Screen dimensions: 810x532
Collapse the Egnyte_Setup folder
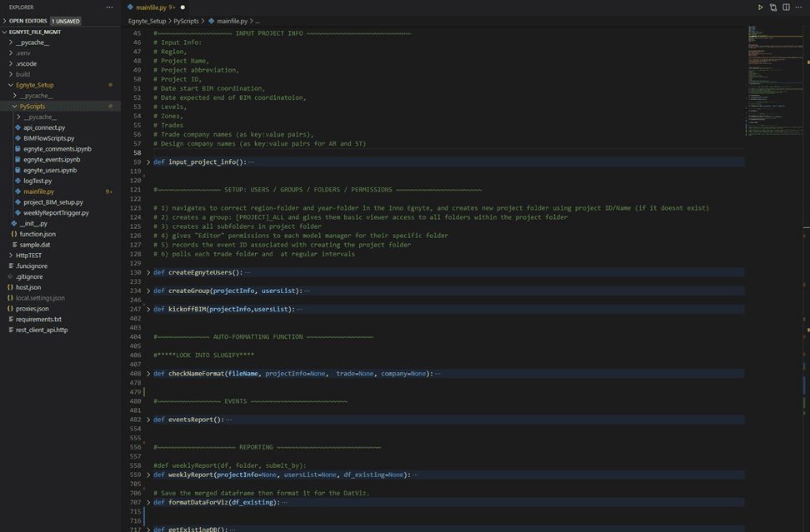coord(10,85)
